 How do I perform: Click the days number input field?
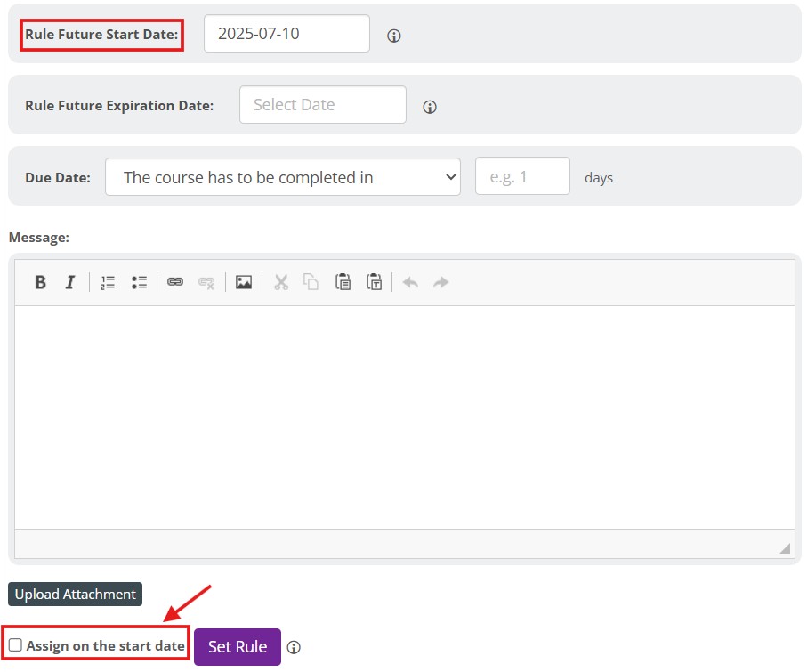pyautogui.click(x=522, y=176)
